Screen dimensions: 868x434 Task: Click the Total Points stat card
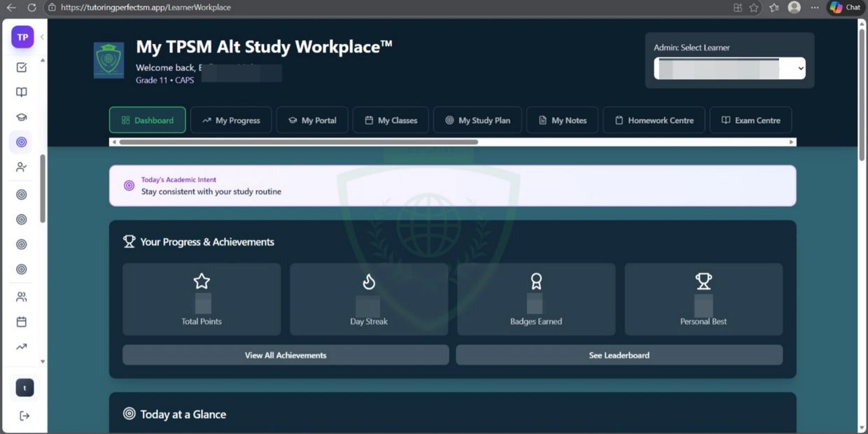202,300
